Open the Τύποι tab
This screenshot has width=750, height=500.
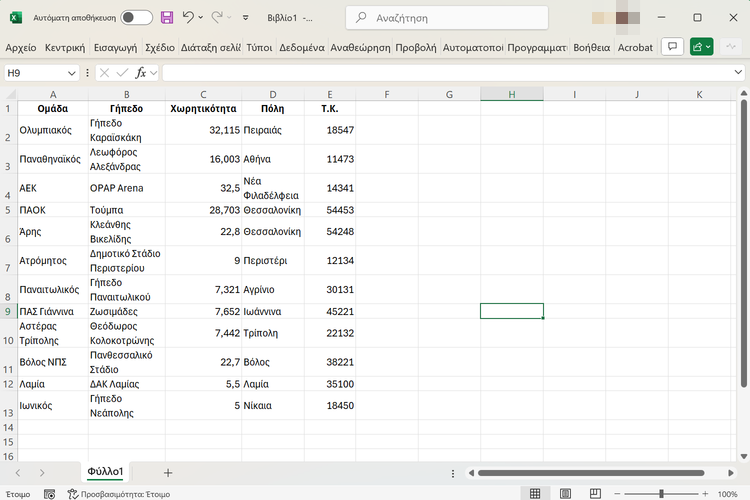[259, 47]
